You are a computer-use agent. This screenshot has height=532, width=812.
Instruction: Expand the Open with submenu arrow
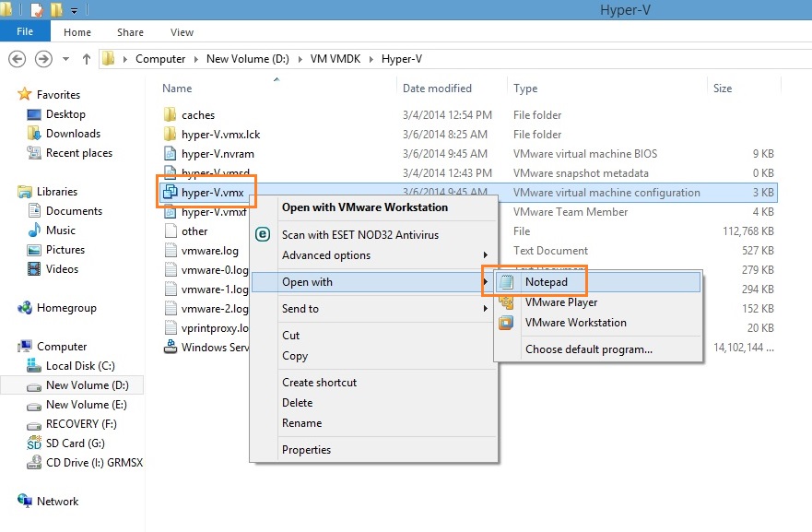point(485,282)
